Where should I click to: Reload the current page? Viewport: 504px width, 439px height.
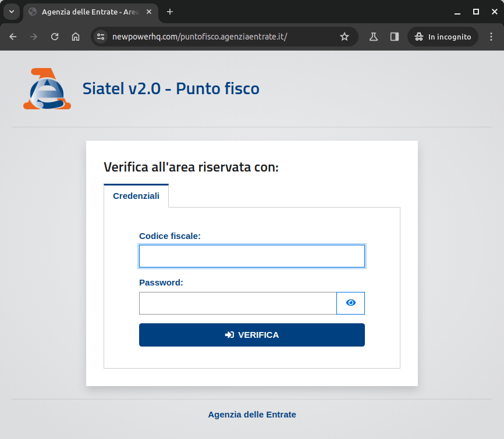pos(55,37)
